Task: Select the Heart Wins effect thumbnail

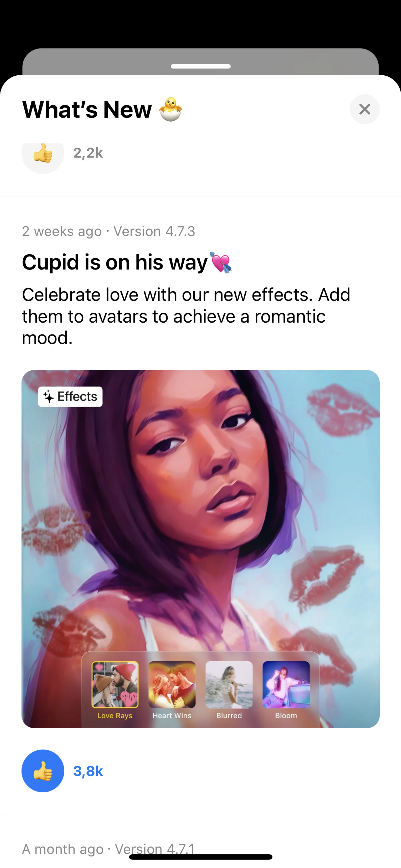Action: (x=172, y=684)
